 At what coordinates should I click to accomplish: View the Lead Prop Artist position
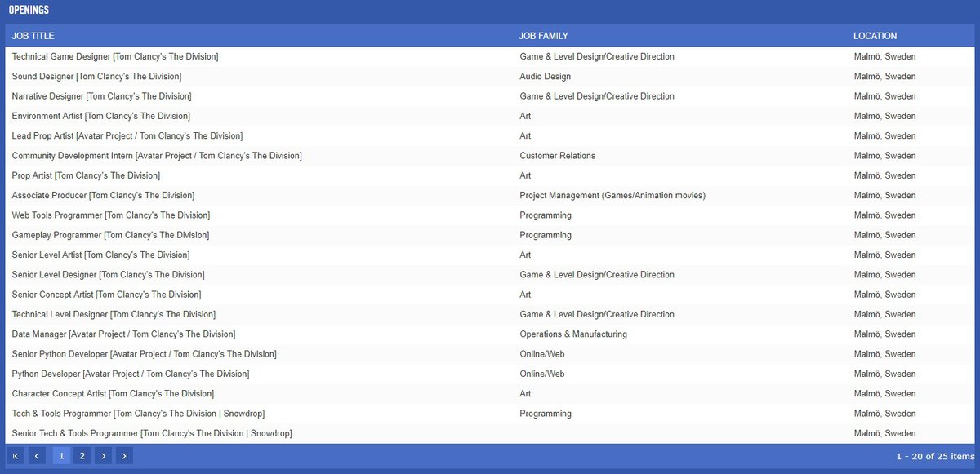pyautogui.click(x=127, y=136)
